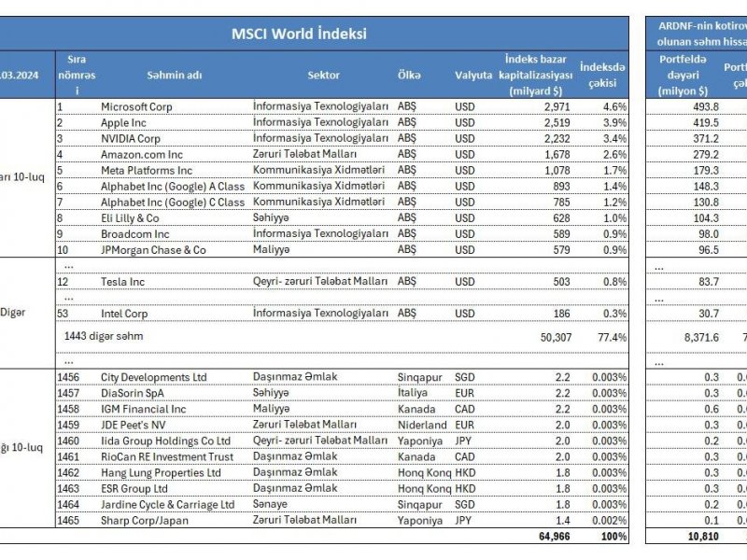747x560 pixels.
Task: Select the 'IGM Financial Inc' cell
Action: click(144, 409)
